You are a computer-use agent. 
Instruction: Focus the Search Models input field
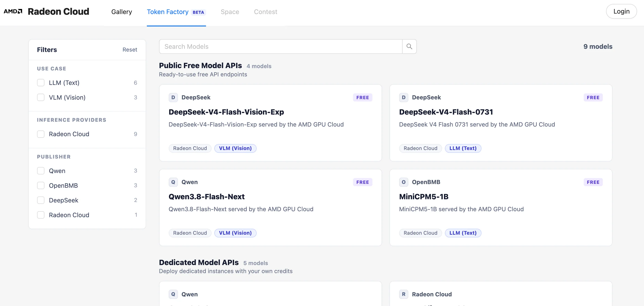click(x=281, y=46)
